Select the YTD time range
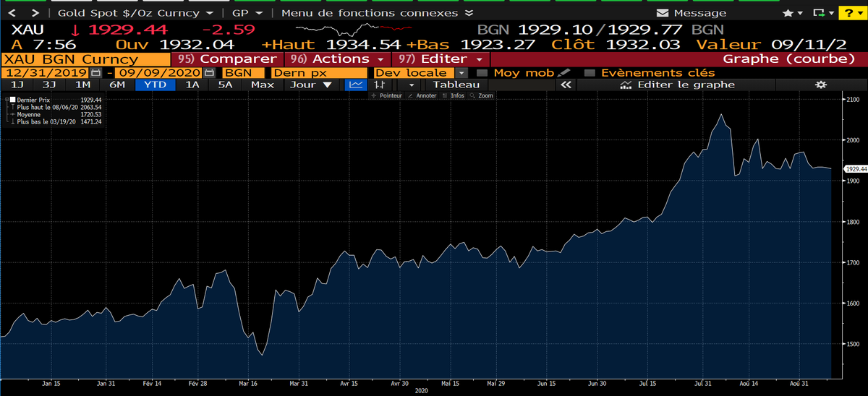Viewport: 868px width, 396px height. [155, 85]
